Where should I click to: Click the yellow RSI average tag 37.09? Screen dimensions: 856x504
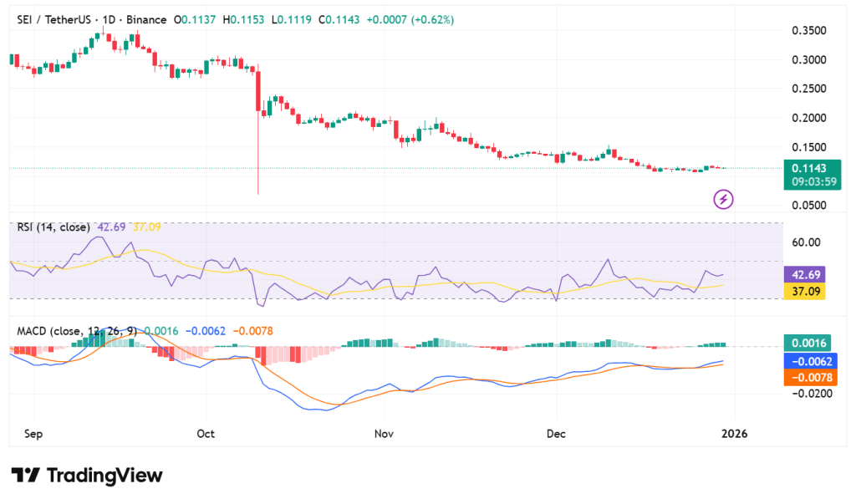click(x=805, y=291)
